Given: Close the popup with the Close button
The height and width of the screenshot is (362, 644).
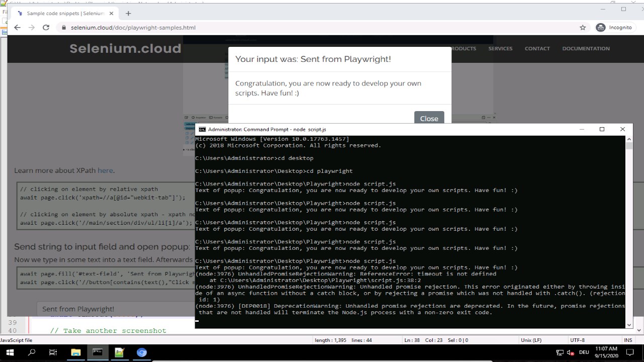Looking at the screenshot, I should [429, 118].
